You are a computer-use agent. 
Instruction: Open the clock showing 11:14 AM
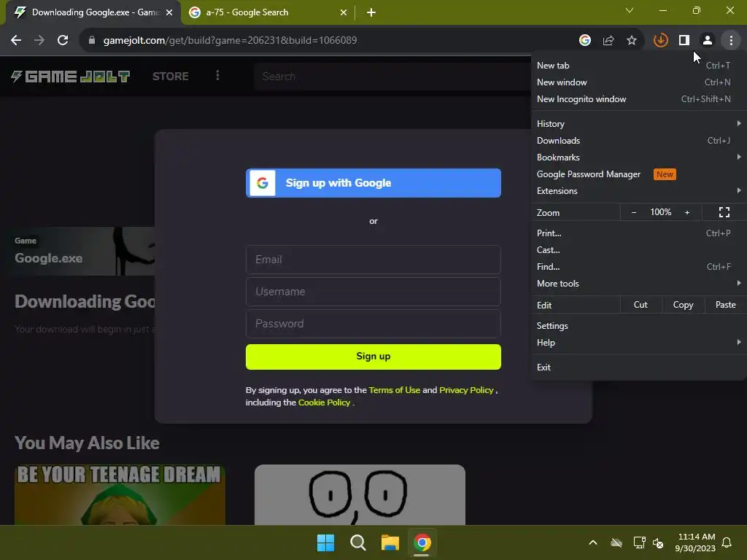tap(695, 542)
